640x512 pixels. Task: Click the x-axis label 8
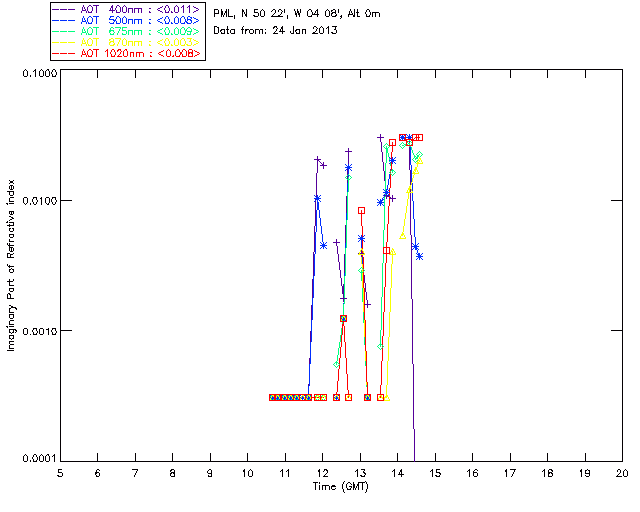173,474
